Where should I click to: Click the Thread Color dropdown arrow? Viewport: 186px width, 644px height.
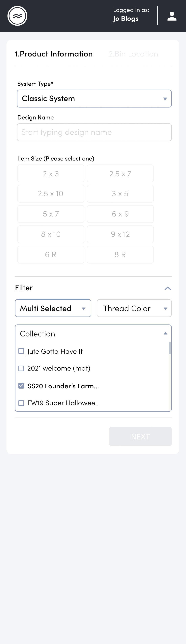click(165, 309)
